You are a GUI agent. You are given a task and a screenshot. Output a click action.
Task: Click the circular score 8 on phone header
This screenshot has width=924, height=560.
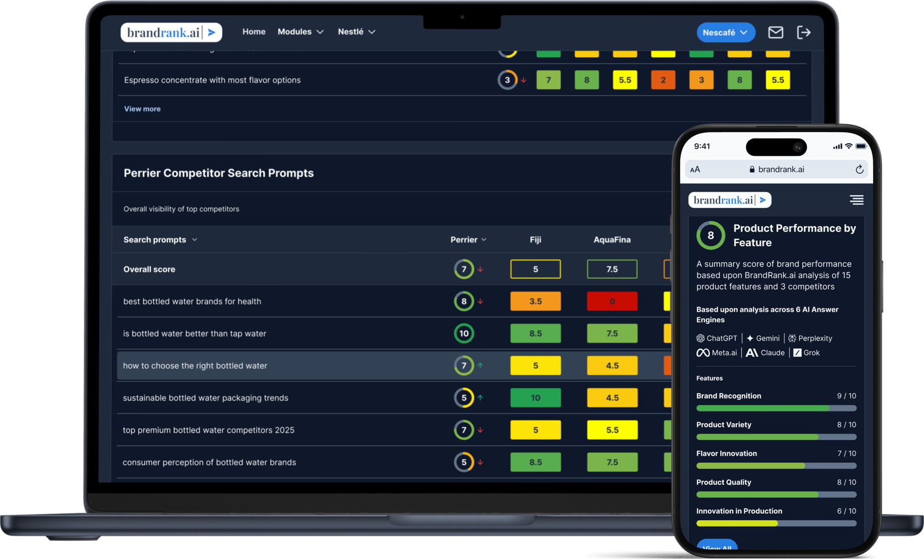pyautogui.click(x=711, y=236)
